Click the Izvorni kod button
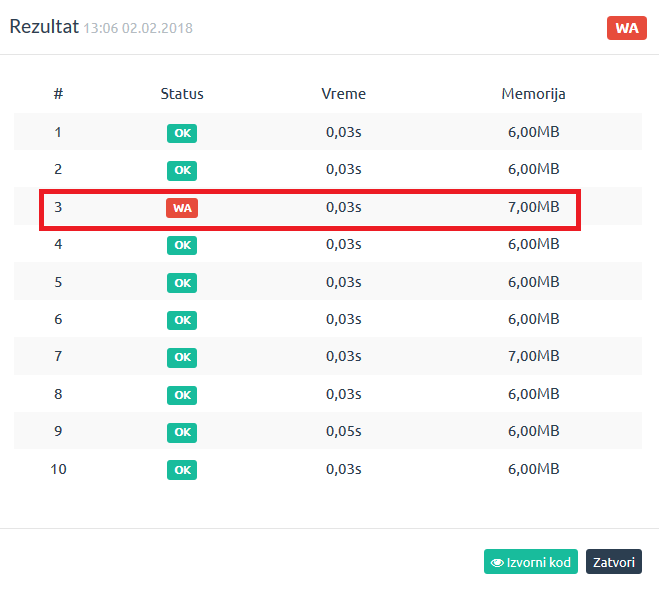Screen dimensions: 659x589 pos(529,562)
